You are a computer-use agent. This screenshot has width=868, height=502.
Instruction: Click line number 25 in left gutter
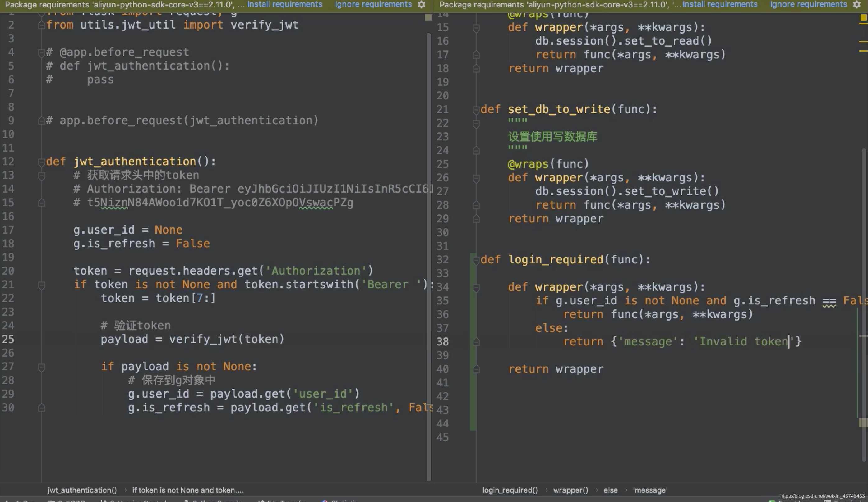click(8, 339)
